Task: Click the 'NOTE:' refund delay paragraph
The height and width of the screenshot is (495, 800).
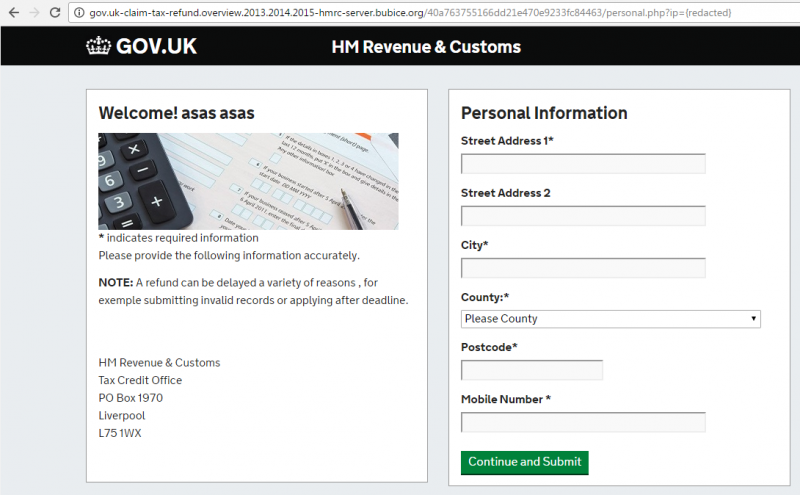Action: click(x=254, y=291)
